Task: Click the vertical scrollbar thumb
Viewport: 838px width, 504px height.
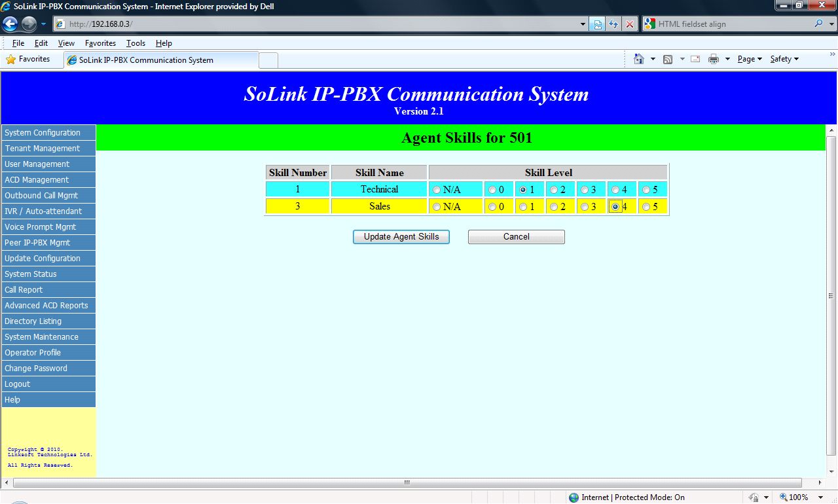Action: [x=831, y=296]
